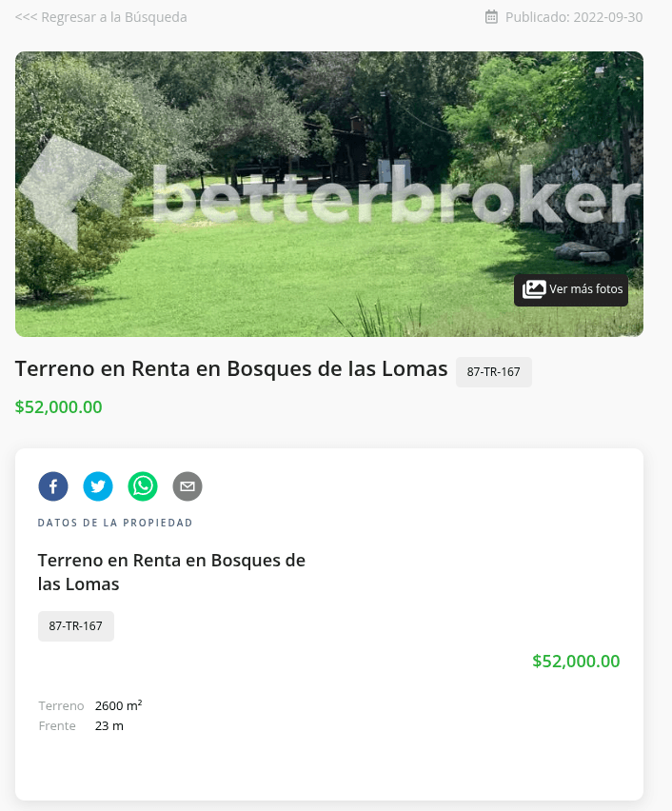
Task: Send the listing by email
Action: pyautogui.click(x=188, y=486)
